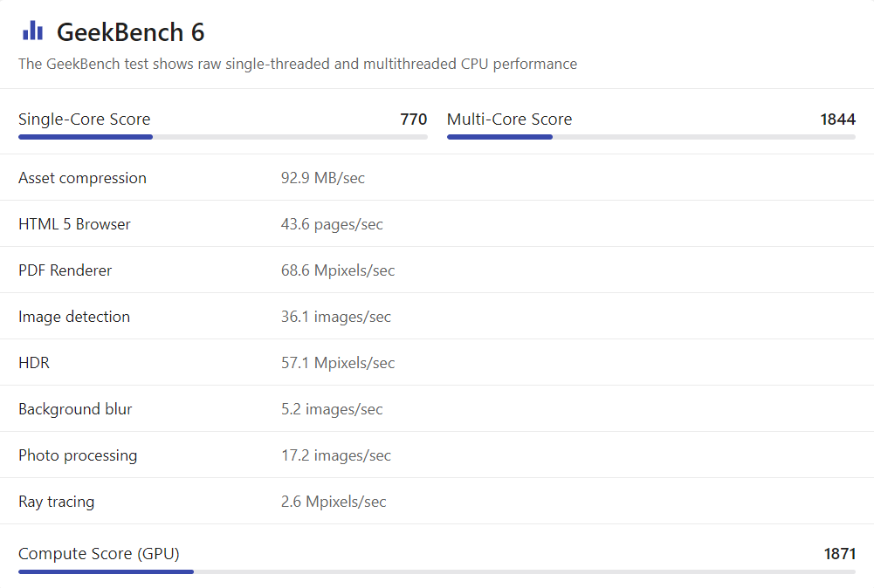
Task: Click the Multi-Core Score label
Action: [x=509, y=120]
